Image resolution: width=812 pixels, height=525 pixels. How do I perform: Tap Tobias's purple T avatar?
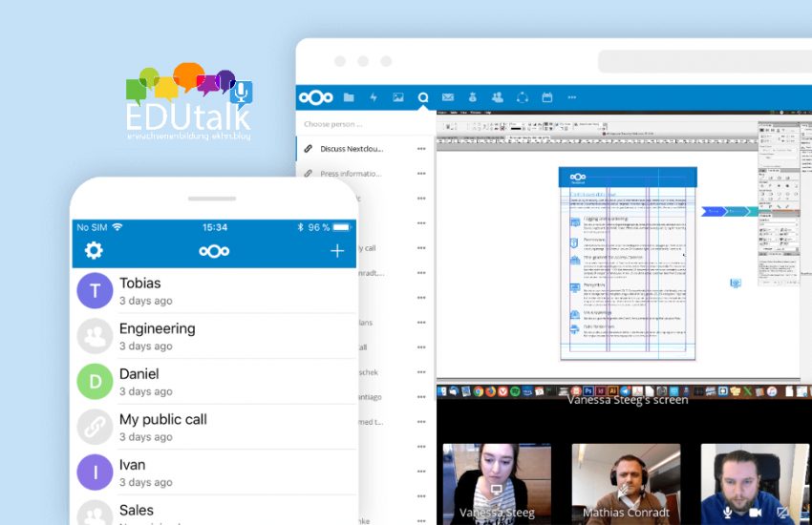[95, 291]
